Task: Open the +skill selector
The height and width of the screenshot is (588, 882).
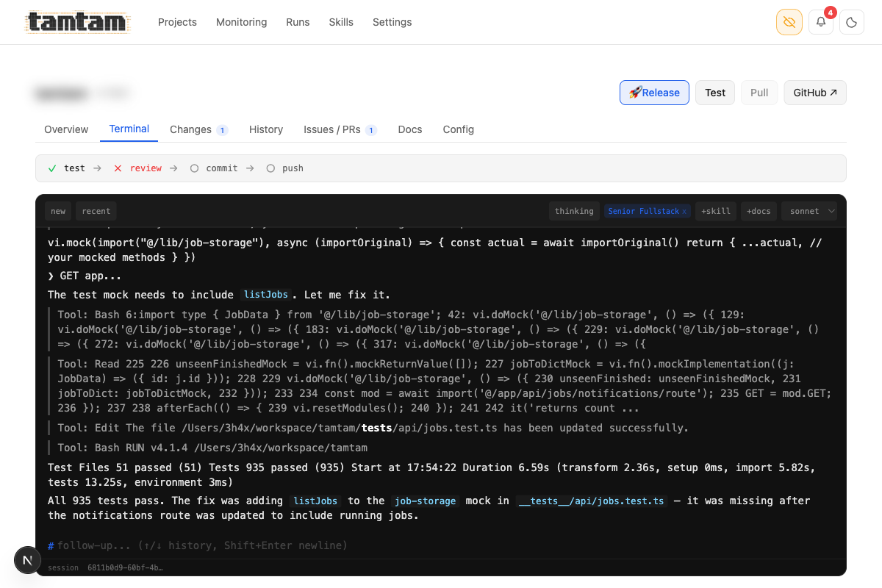Action: pyautogui.click(x=715, y=211)
